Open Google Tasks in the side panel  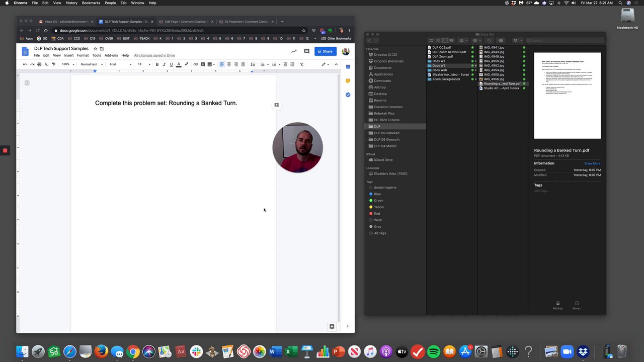(x=348, y=95)
